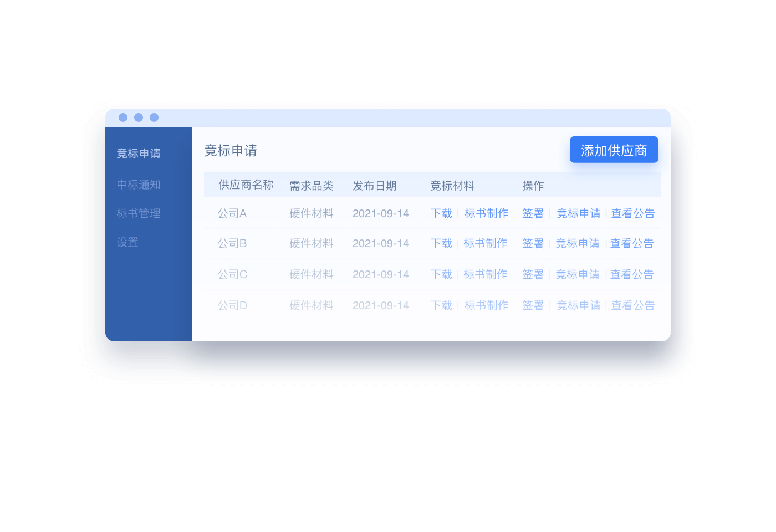Click the 需求品类 column header

pos(312,186)
